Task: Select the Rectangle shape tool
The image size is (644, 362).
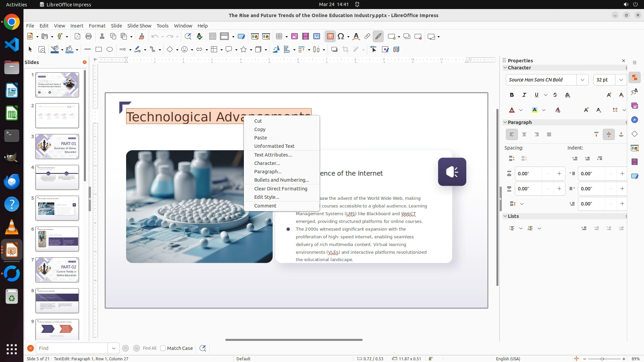Action: coord(99,50)
